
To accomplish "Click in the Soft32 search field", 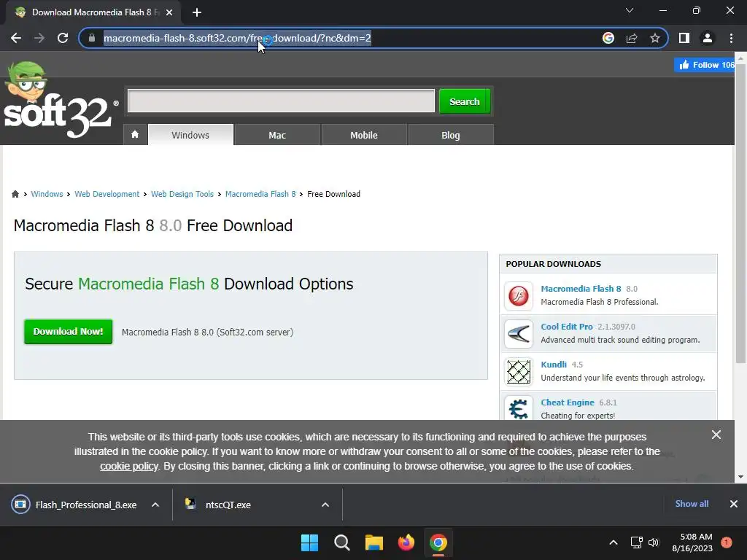I will click(281, 101).
